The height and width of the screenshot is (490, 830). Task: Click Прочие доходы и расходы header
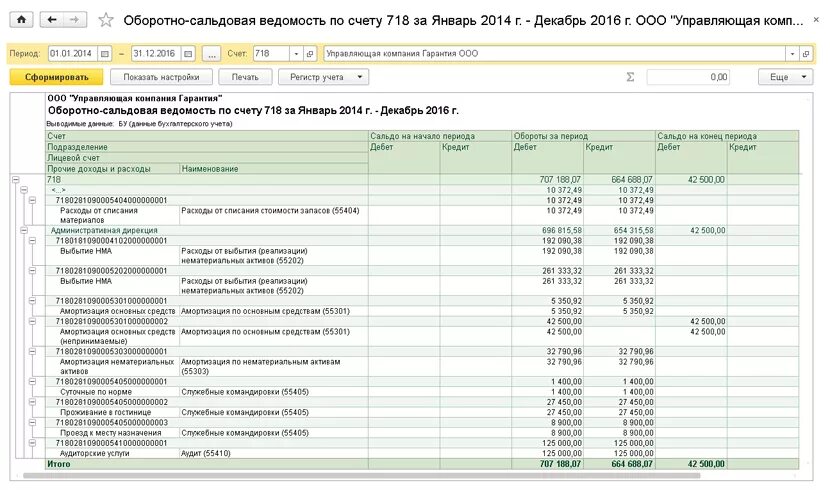(x=99, y=169)
